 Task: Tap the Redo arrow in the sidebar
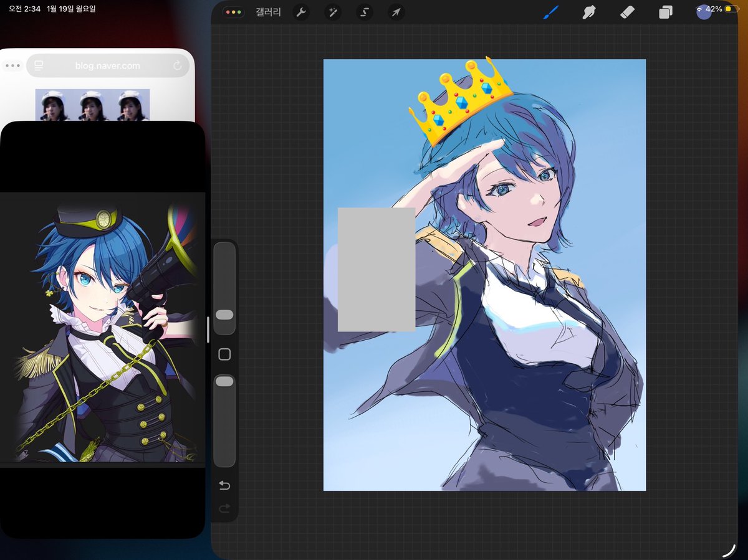tap(224, 508)
